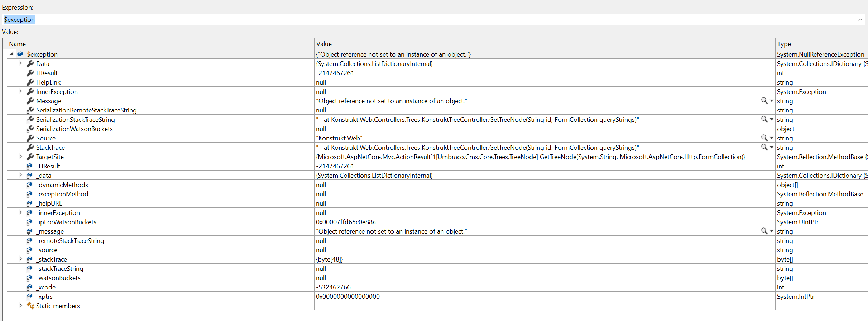The image size is (868, 321).
Task: Expand the InnerException property node
Action: coord(21,91)
